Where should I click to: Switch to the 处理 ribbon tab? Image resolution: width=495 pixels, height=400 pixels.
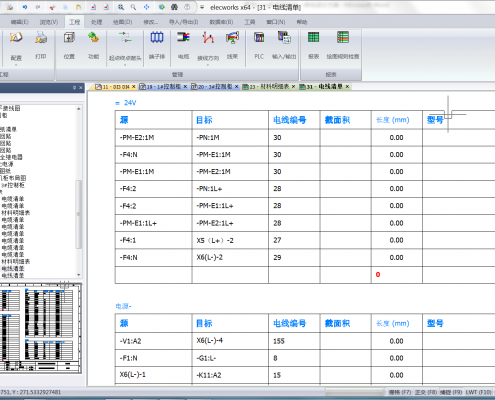click(x=96, y=22)
